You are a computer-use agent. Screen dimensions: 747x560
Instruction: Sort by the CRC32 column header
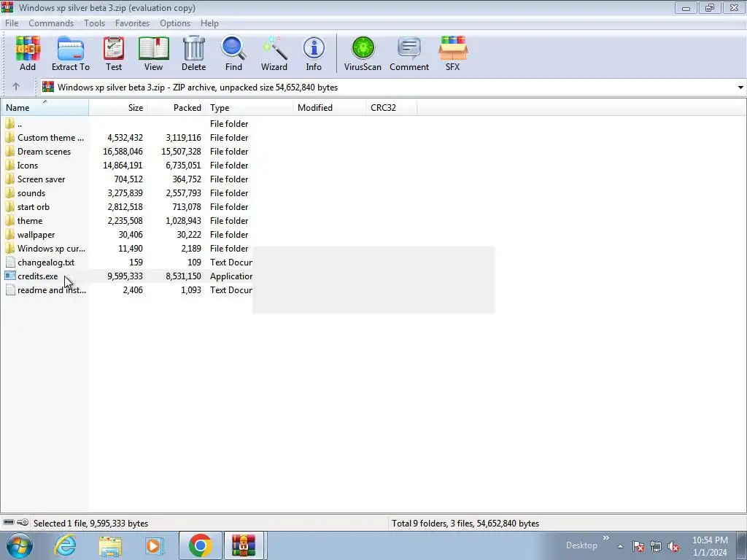[391, 108]
